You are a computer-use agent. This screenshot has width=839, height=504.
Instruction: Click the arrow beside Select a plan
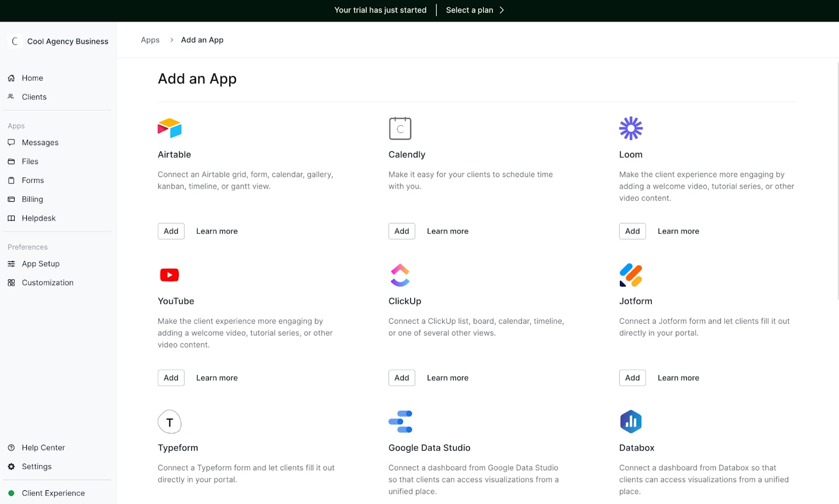click(502, 10)
